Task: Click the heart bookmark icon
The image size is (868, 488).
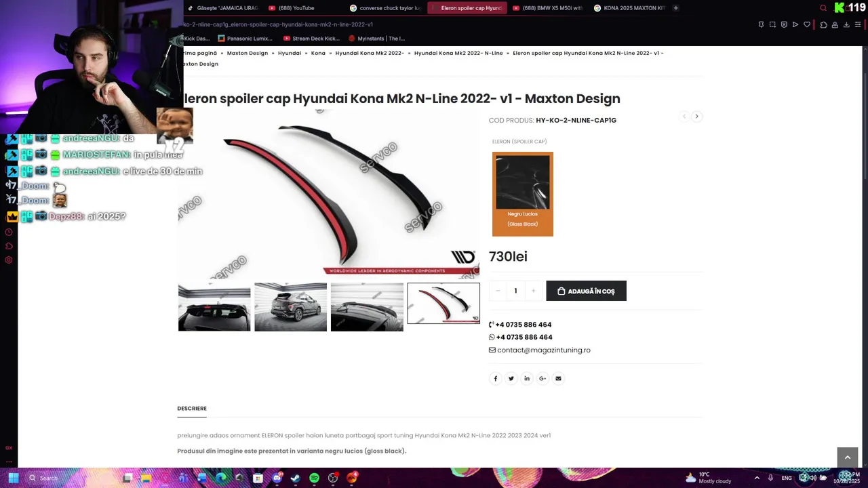Action: pyautogui.click(x=807, y=24)
